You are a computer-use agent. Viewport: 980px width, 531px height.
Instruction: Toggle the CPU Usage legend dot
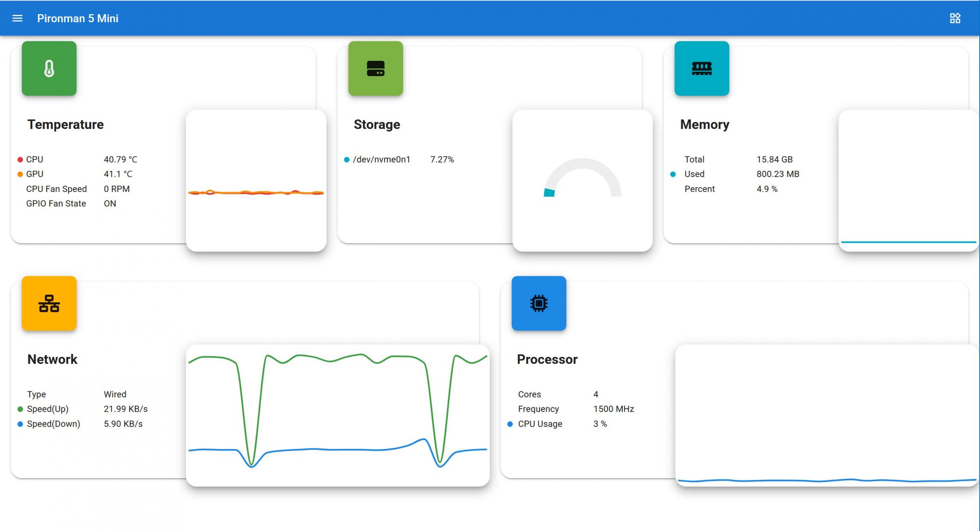[x=510, y=424]
